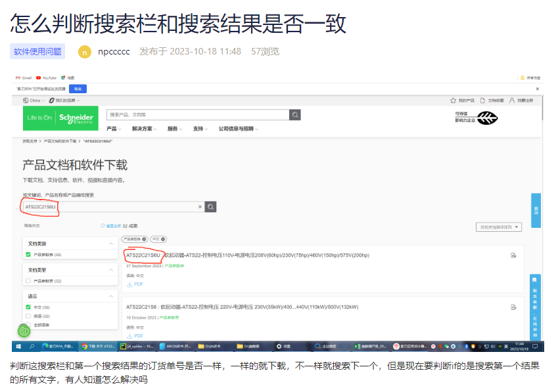Open the 产品 navigation menu

click(x=114, y=129)
